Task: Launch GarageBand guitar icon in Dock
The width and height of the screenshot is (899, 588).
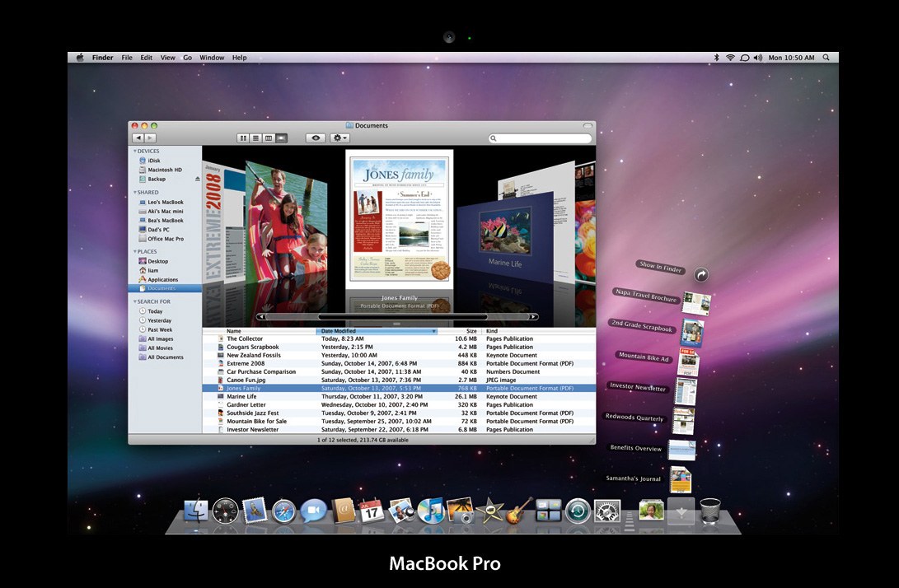Action: [519, 510]
